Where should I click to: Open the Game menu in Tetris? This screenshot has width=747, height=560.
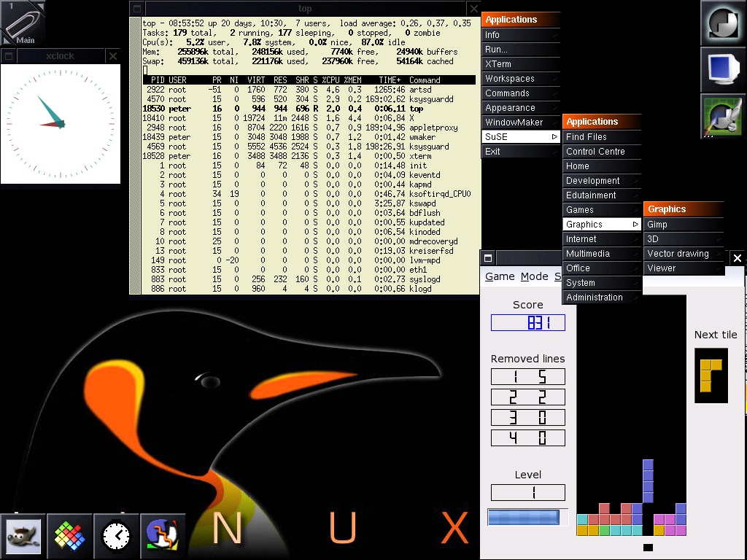click(500, 276)
